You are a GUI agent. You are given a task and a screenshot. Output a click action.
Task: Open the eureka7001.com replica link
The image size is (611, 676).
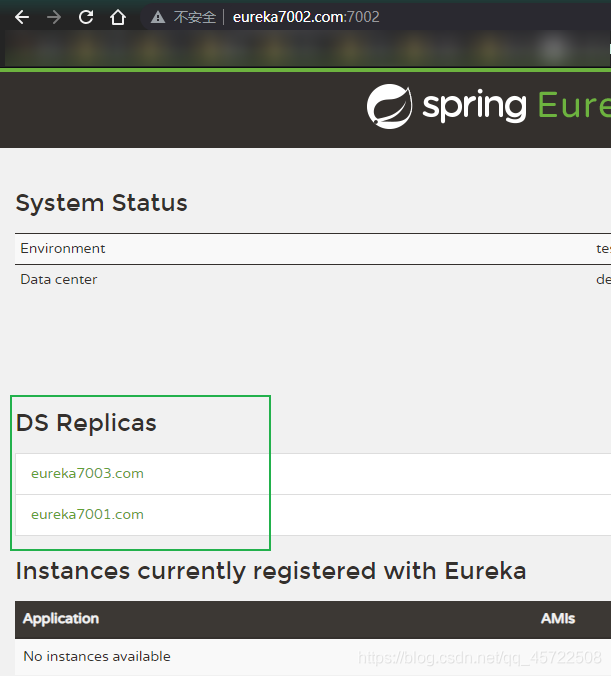[87, 514]
